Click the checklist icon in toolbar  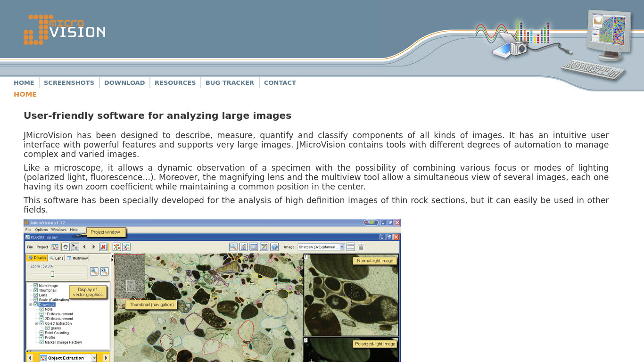click(x=243, y=247)
